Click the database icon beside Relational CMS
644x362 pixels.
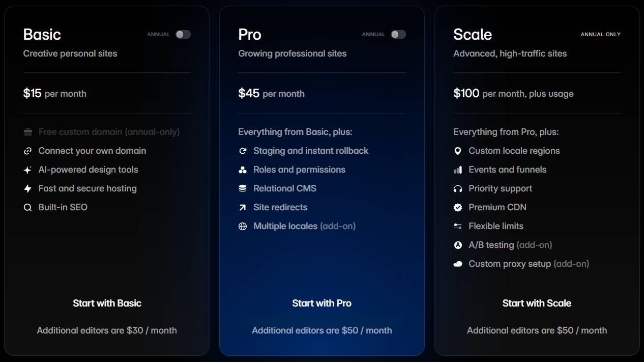(243, 188)
